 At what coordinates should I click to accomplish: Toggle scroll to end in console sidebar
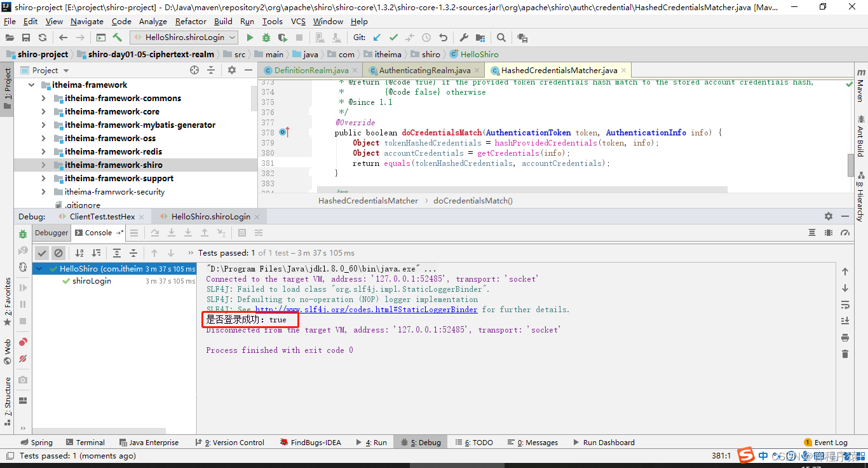[x=844, y=320]
